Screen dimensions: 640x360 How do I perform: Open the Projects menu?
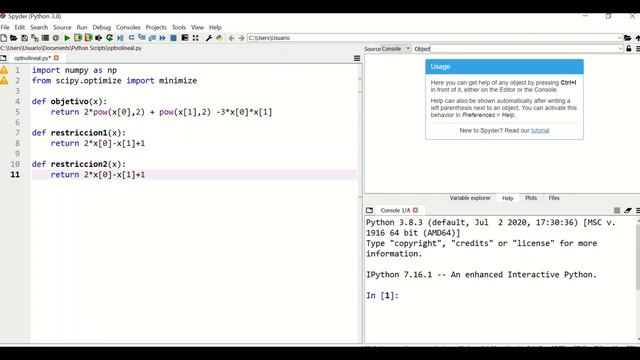click(156, 27)
